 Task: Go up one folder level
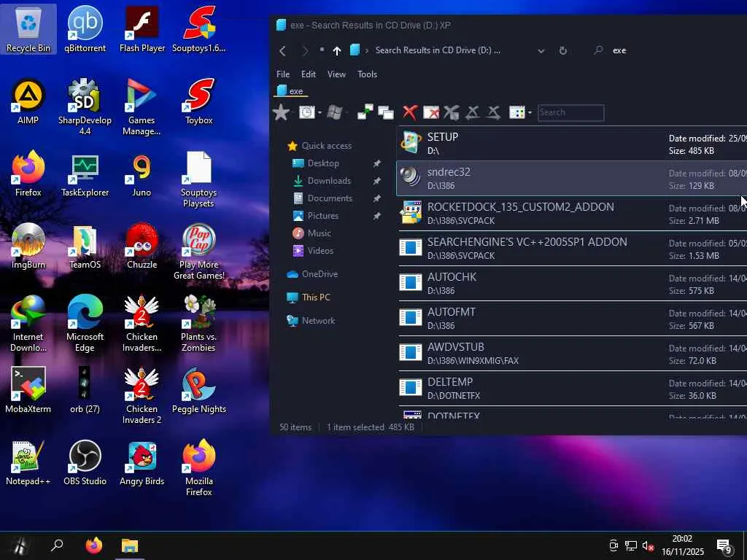[x=337, y=50]
